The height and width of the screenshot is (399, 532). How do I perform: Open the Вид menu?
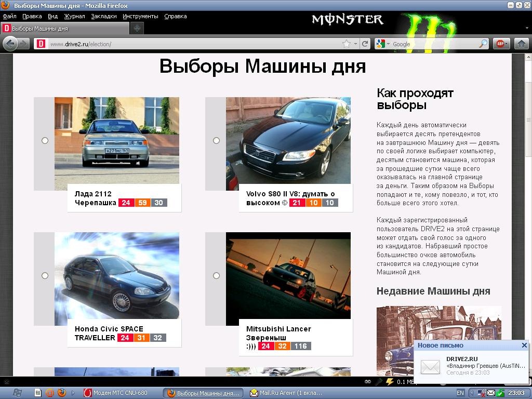click(52, 16)
